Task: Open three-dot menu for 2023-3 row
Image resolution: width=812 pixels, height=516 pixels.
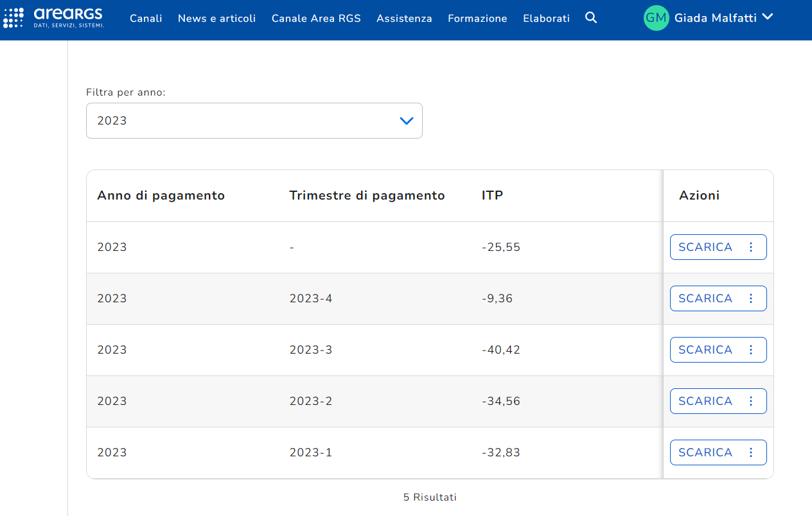Action: coord(750,350)
